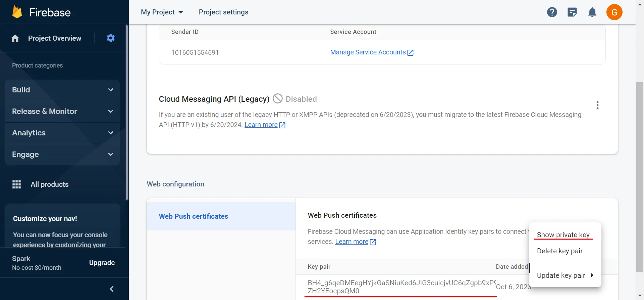Open Cloud Messaging Legacy three-dot menu
Screen dimensions: 644x300
[x=597, y=105]
